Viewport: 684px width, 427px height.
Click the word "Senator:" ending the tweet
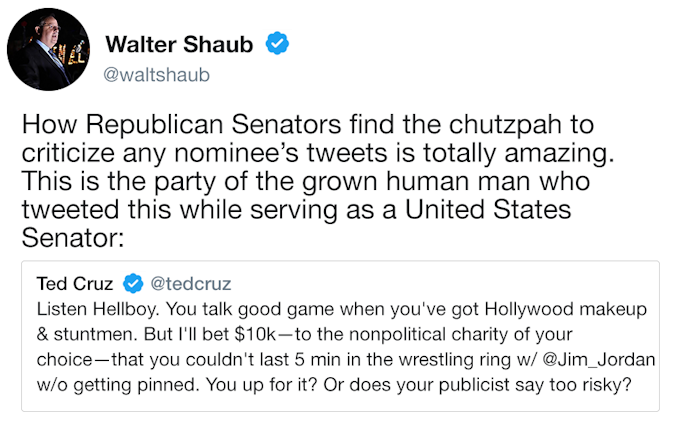[73, 238]
